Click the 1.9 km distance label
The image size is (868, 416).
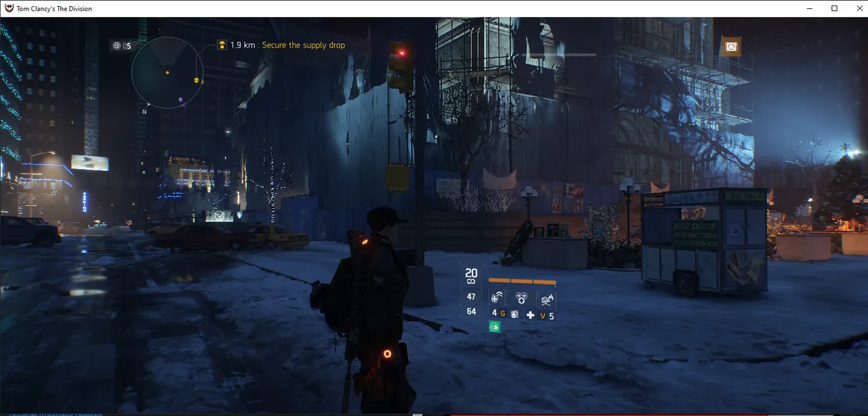[243, 45]
